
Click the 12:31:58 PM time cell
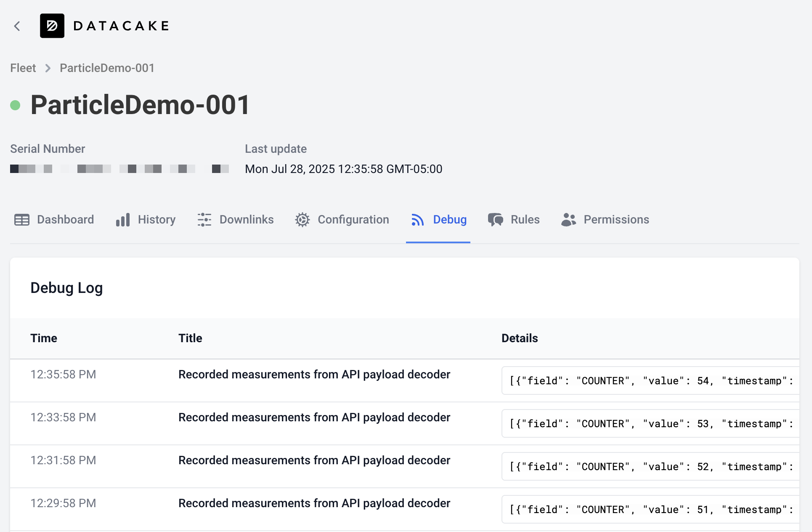tap(63, 460)
